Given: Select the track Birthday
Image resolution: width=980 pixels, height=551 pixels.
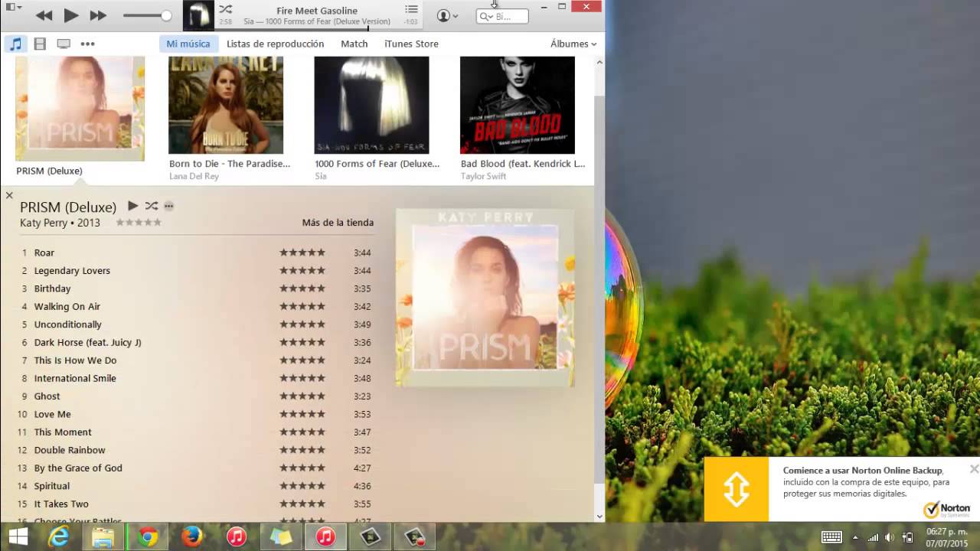Looking at the screenshot, I should (52, 289).
